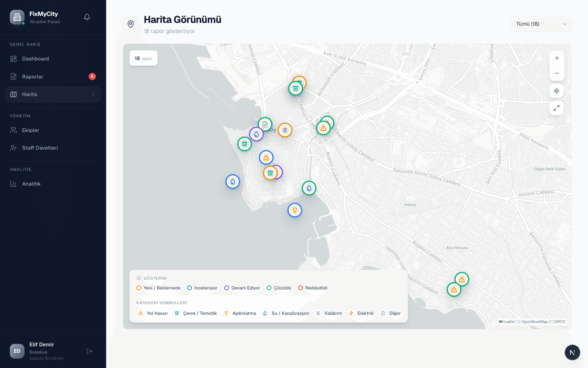Open the Tümü (18) filter dropdown

pos(541,24)
